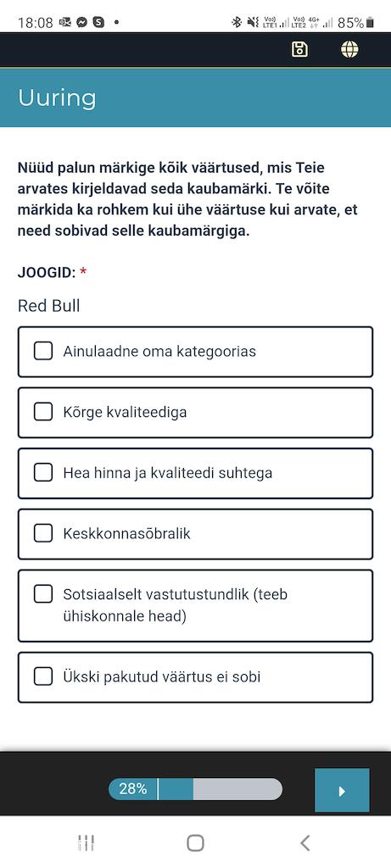Select Hea hinna ja kvaliteedi suhtega
This screenshot has height=868, width=391.
(195, 473)
